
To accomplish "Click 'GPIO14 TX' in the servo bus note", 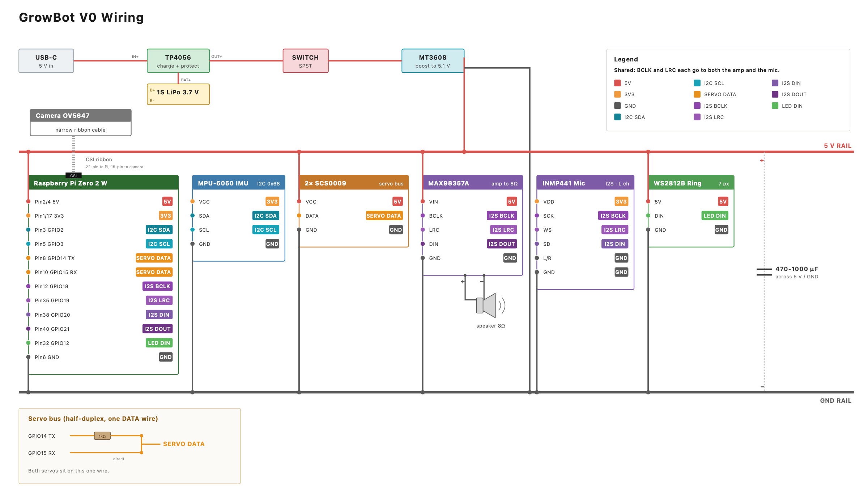I will [x=42, y=436].
